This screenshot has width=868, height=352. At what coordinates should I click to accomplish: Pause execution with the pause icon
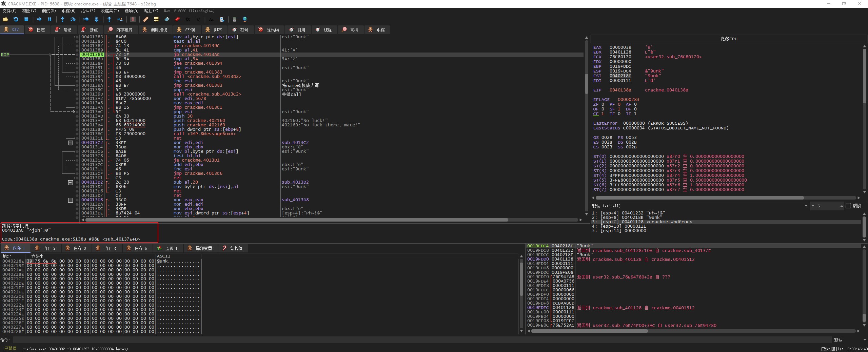[x=50, y=19]
